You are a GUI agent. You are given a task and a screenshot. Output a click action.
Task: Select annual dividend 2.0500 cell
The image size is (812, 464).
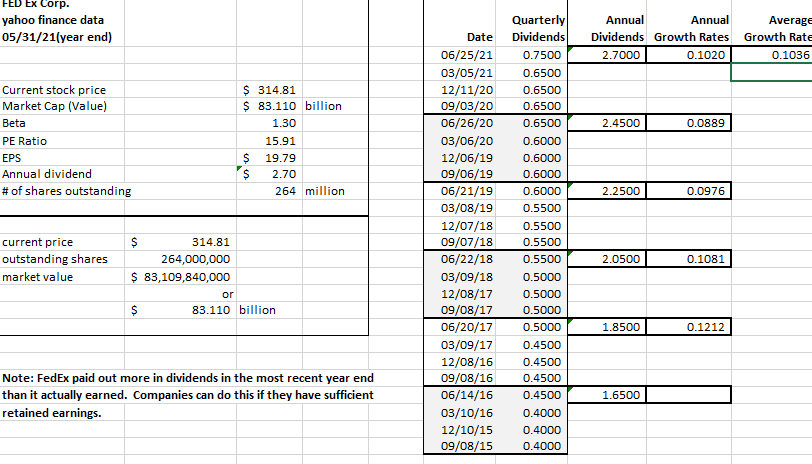(607, 258)
